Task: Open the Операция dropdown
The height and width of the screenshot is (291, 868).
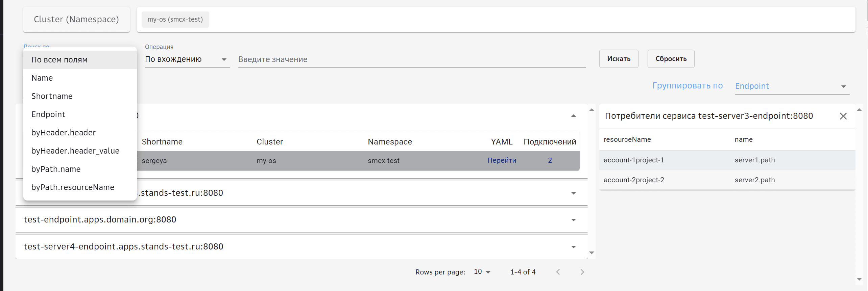Action: [x=187, y=59]
